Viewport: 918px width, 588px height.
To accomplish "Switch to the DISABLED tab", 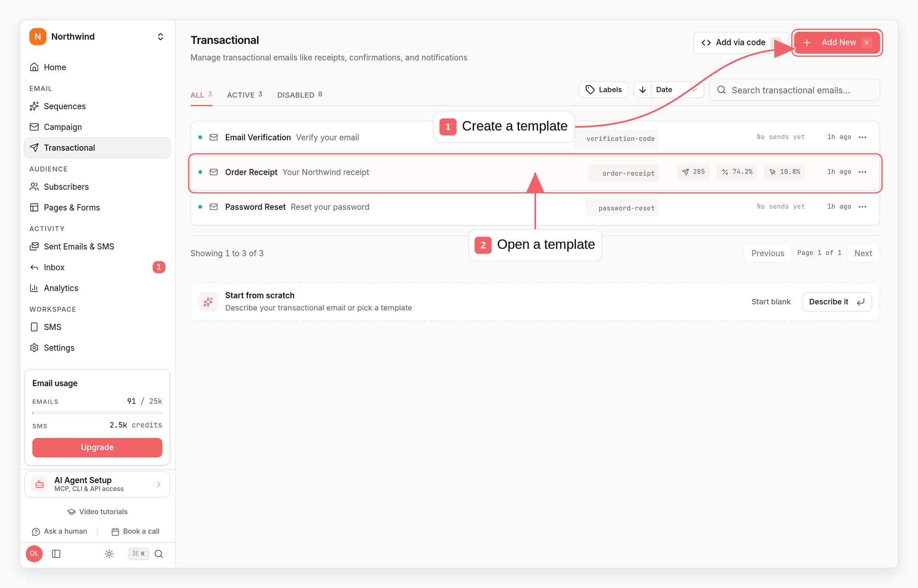I will click(300, 95).
